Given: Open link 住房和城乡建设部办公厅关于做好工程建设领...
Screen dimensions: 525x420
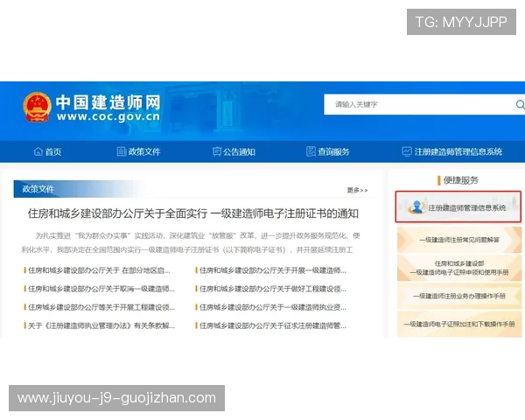Looking at the screenshot, I should coord(271,289).
